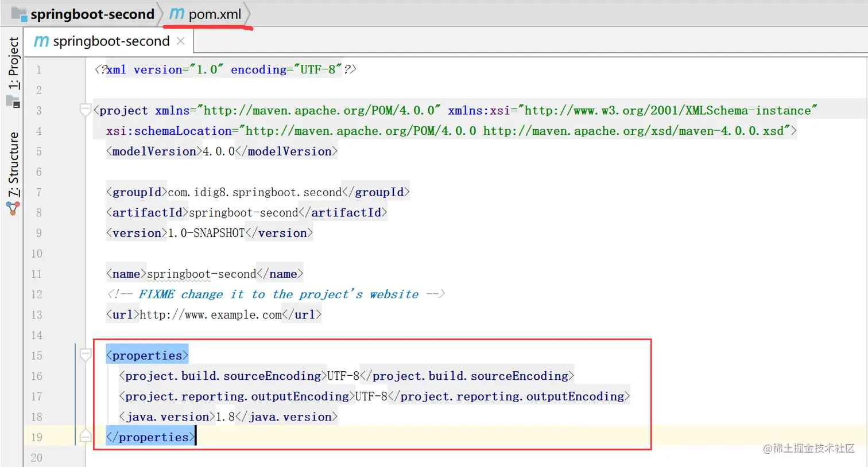Click xsi:schemaLocation attribute line

point(451,131)
